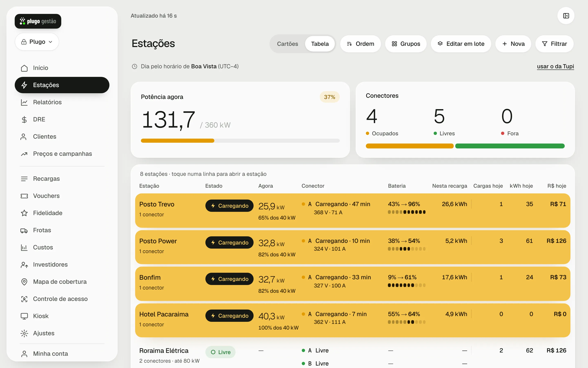Click the Livre status badge
Screen dimensions: 588x368
pyautogui.click(x=220, y=352)
